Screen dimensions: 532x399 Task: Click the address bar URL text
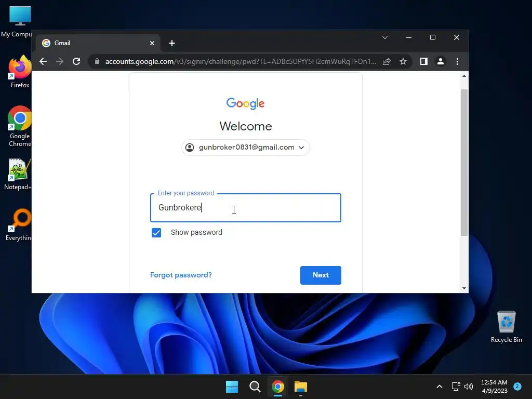[241, 61]
